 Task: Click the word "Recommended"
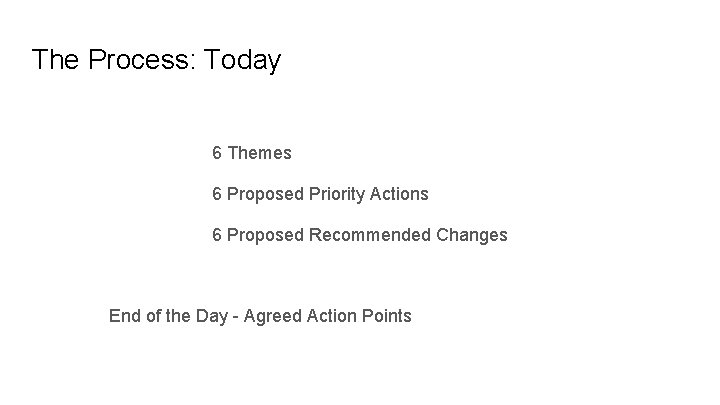370,235
